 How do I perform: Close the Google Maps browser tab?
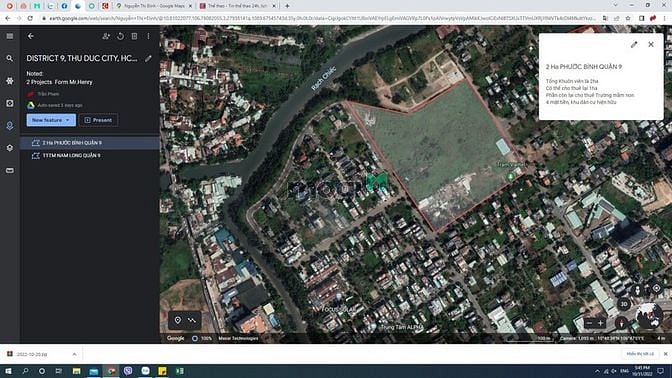coord(190,6)
